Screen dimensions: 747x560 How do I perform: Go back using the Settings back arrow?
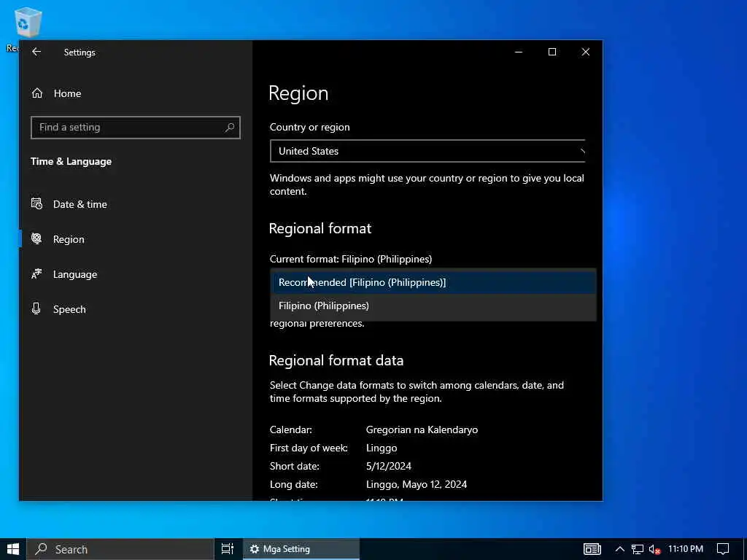pyautogui.click(x=36, y=52)
